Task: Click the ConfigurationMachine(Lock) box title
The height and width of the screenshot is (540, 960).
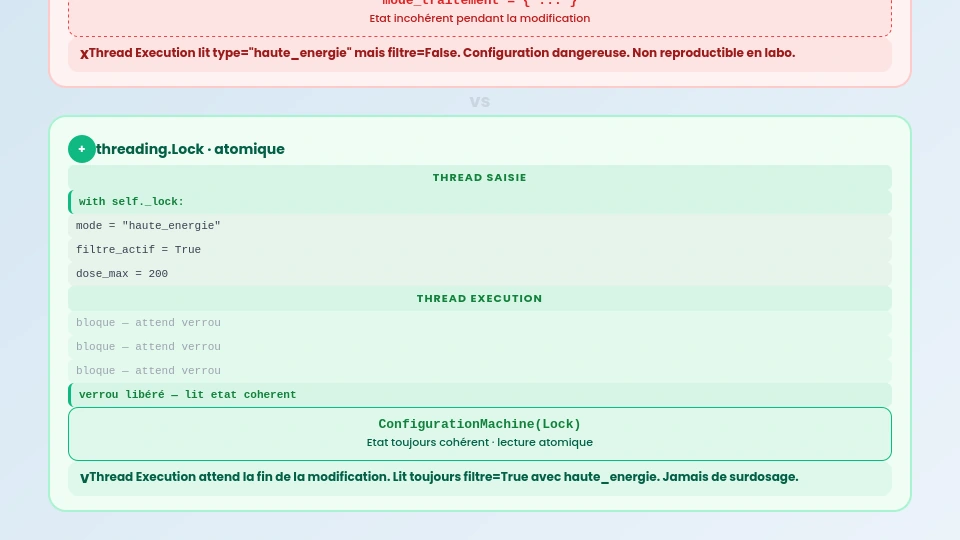Action: (x=479, y=424)
